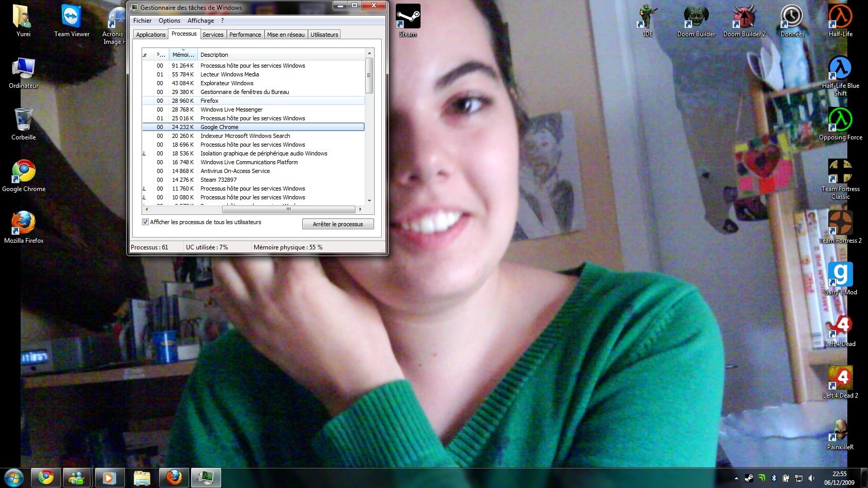Launch Opposing Force shortcut
Screen dimensions: 868x488
841,124
